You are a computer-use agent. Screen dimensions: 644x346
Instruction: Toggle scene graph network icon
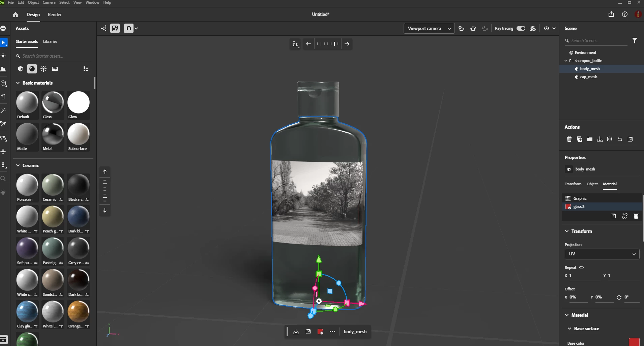[x=104, y=28]
